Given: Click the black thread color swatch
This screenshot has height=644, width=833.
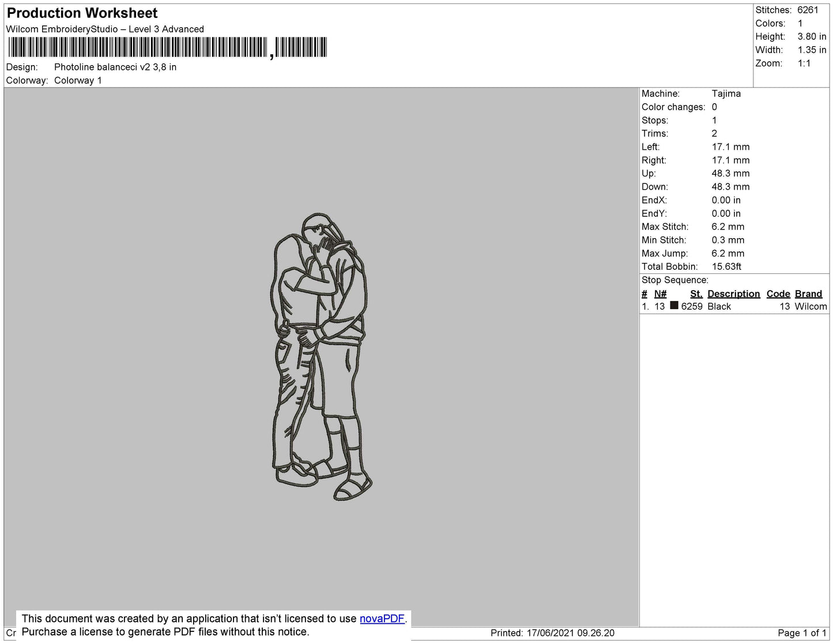Looking at the screenshot, I should tap(674, 306).
